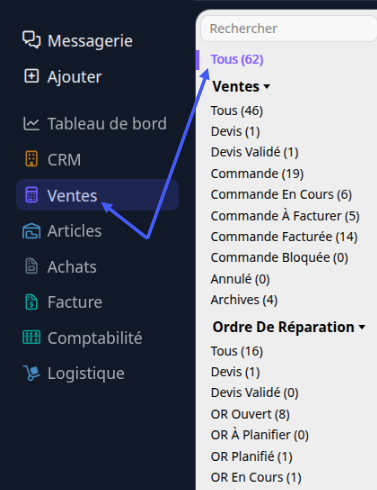Screen dimensions: 377x490
Task: Click the Facture invoice icon
Action: coord(31,302)
